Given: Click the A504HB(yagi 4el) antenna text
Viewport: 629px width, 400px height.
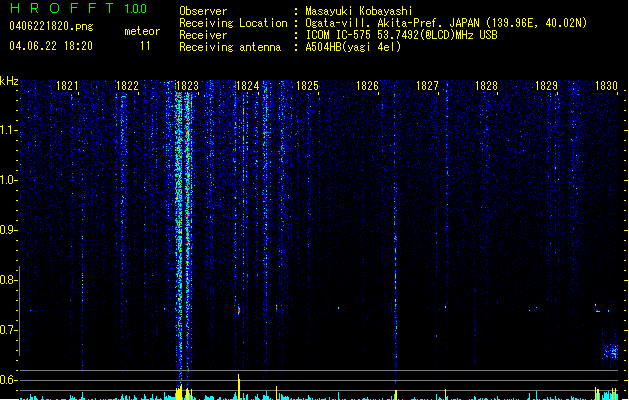Looking at the screenshot, I should pyautogui.click(x=353, y=47).
